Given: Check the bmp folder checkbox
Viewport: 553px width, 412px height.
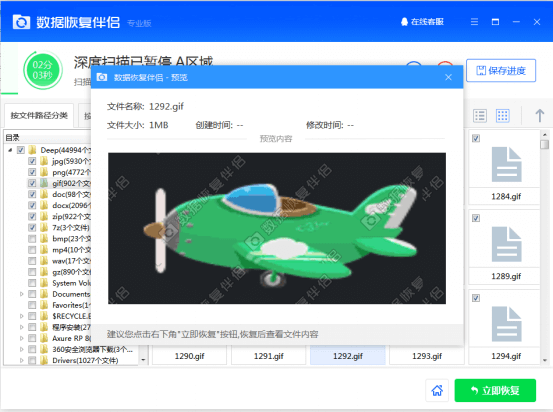Looking at the screenshot, I should click(x=32, y=239).
